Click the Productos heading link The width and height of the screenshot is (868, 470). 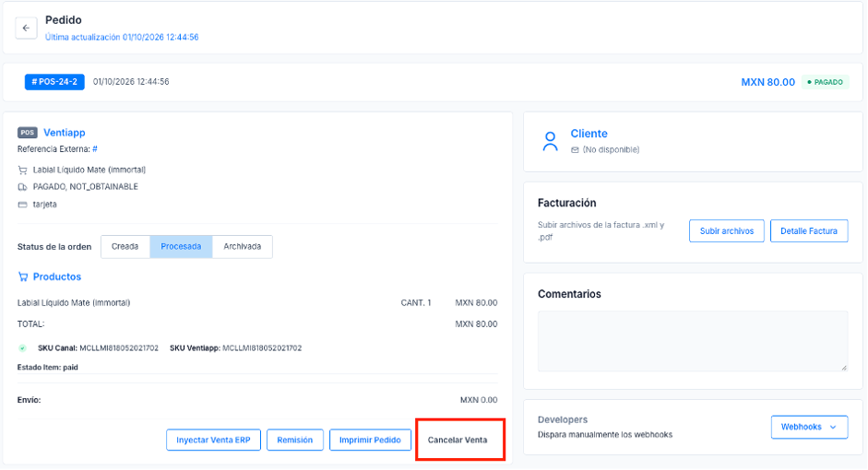(x=57, y=277)
